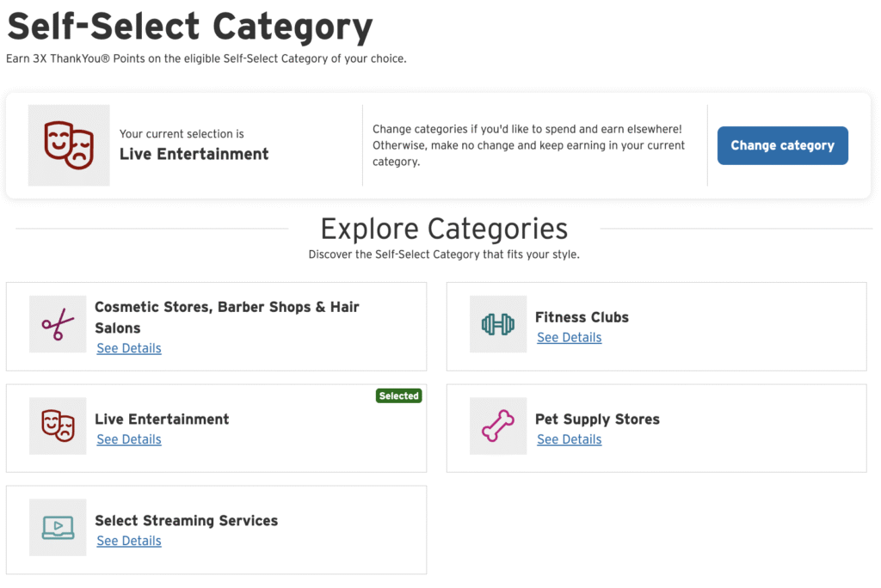View See Details for Live Entertainment card
881x588 pixels.
129,439
